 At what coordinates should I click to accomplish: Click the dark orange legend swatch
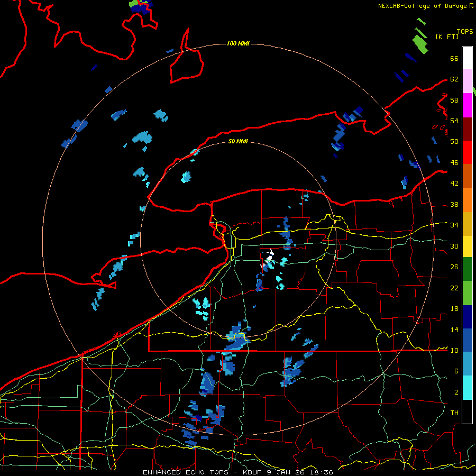(467, 176)
